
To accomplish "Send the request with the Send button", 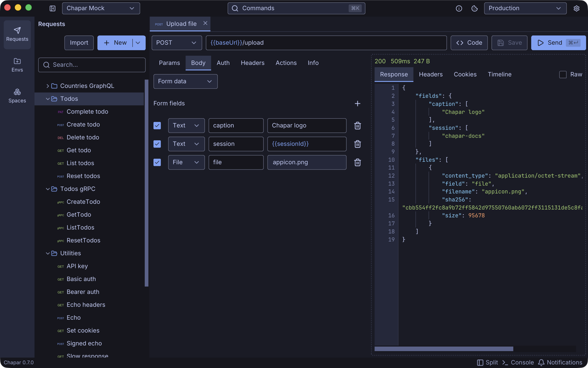I will (558, 43).
